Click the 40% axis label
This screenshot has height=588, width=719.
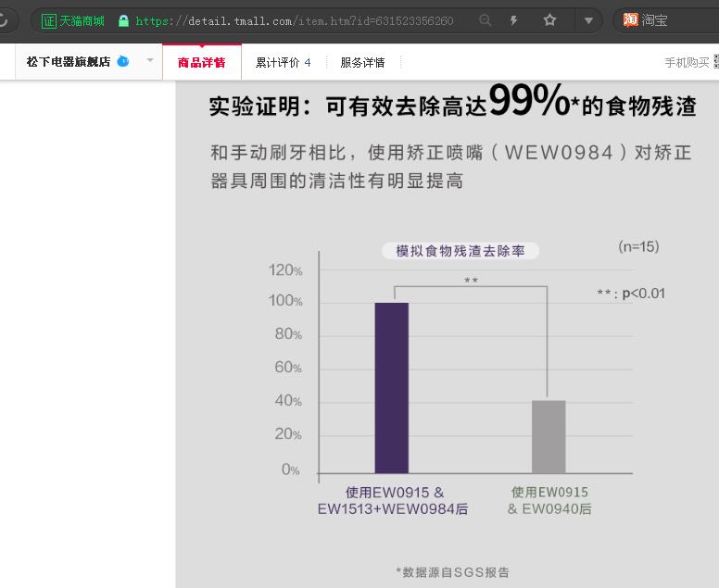288,401
